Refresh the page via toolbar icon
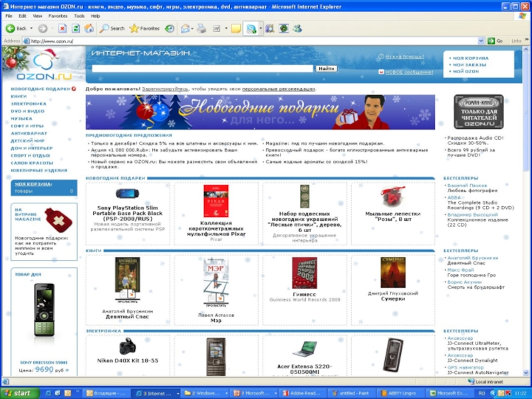 pos(76,29)
